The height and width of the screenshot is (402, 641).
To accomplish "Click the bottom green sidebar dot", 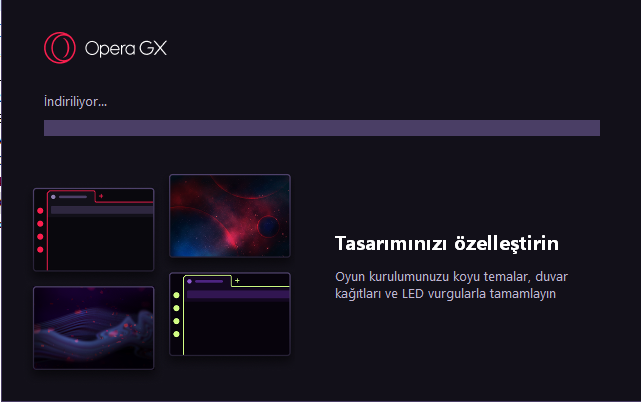I will (176, 334).
